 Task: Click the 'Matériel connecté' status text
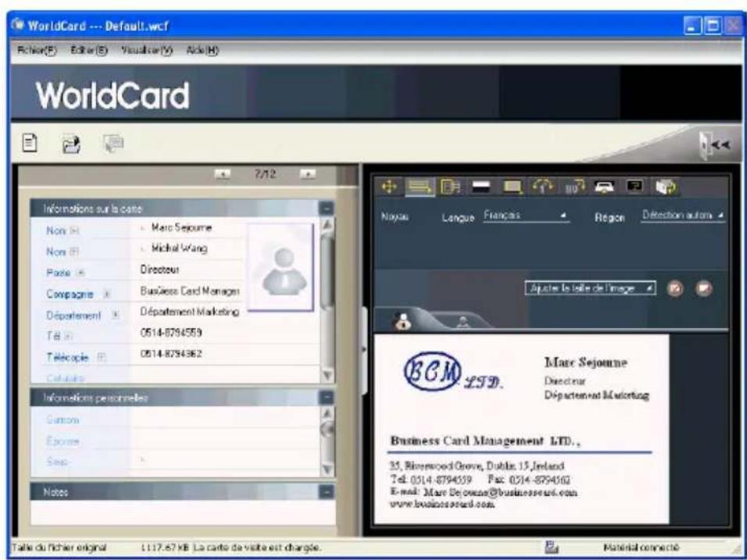coord(641,548)
